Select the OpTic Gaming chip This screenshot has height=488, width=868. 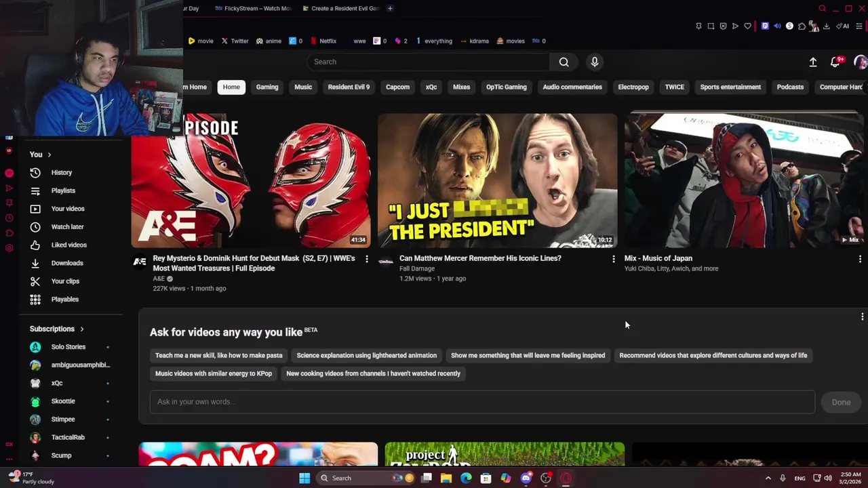[x=506, y=87]
